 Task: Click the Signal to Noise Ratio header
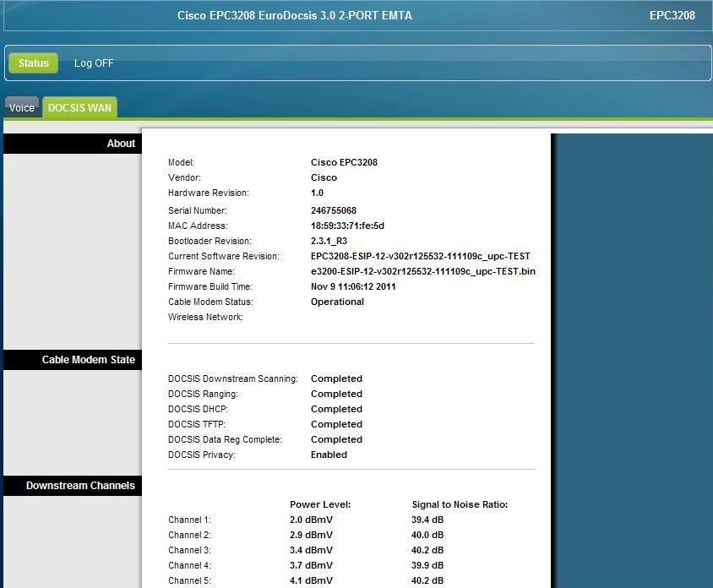click(460, 504)
